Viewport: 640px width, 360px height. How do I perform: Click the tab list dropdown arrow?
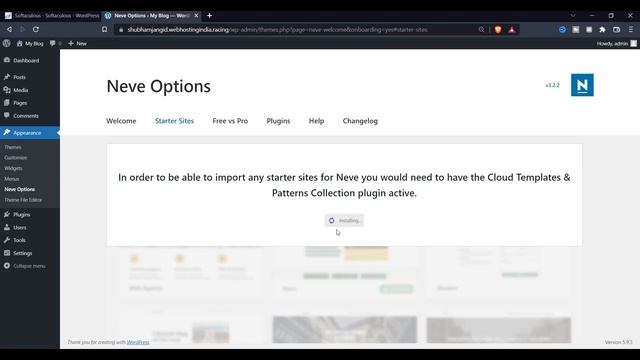573,16
